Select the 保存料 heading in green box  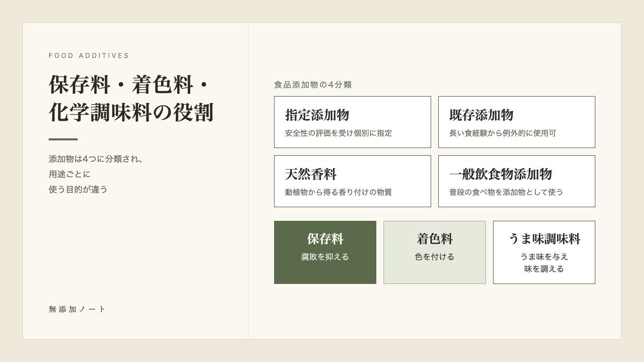325,239
